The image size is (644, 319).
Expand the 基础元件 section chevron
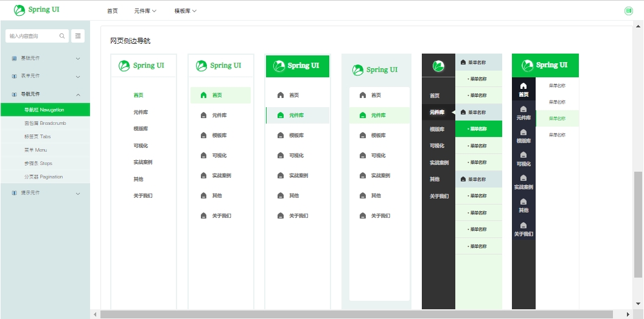click(78, 58)
